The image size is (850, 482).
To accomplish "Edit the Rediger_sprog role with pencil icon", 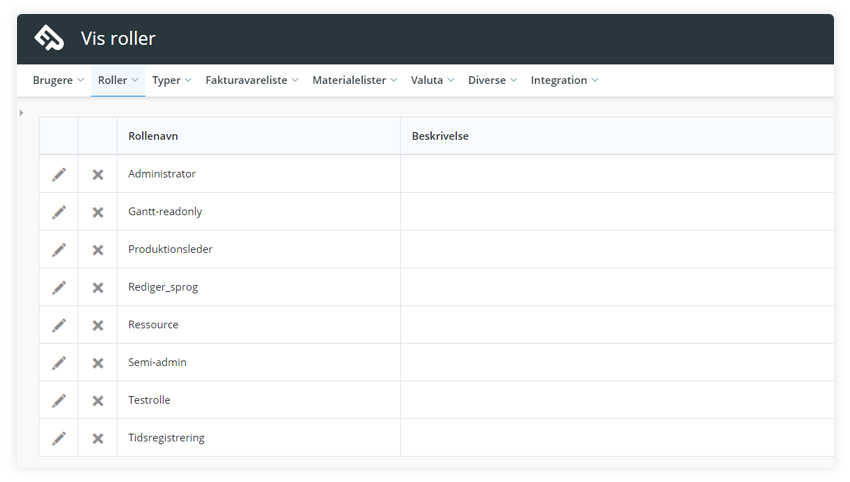I will pyautogui.click(x=59, y=287).
